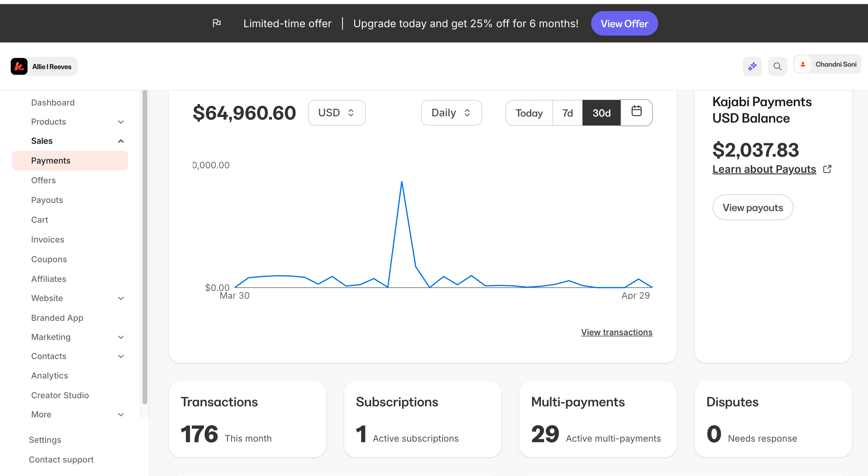This screenshot has width=868, height=476.
Task: Select the 30d range option
Action: pyautogui.click(x=601, y=113)
